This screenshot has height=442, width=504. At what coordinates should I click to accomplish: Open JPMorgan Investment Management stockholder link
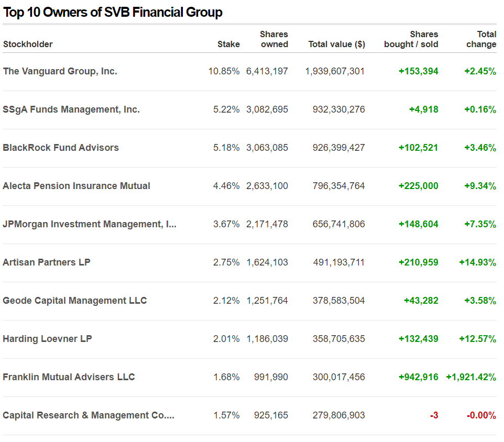pos(90,224)
